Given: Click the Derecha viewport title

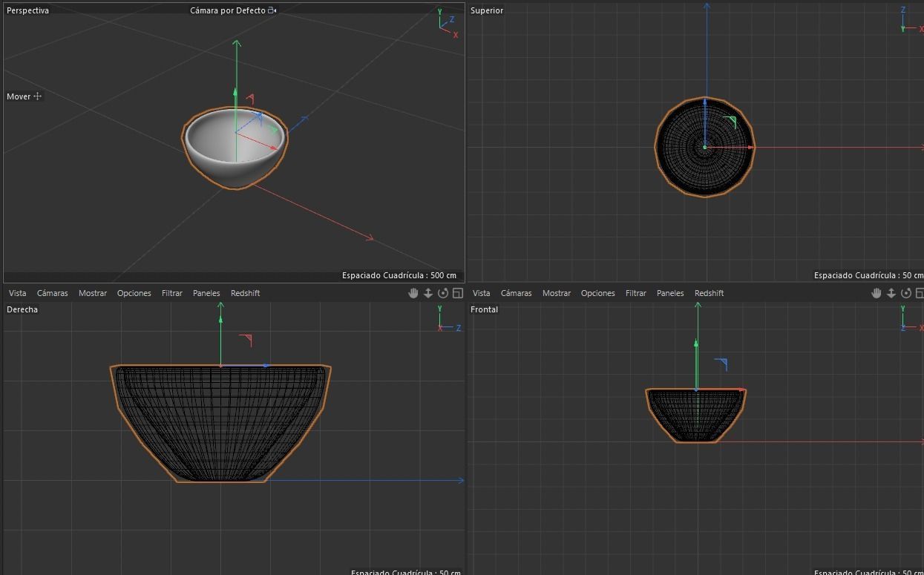Looking at the screenshot, I should click(22, 309).
